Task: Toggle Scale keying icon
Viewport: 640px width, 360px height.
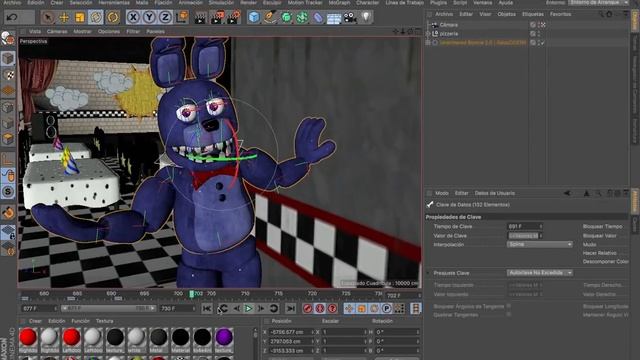Action: tap(361, 309)
